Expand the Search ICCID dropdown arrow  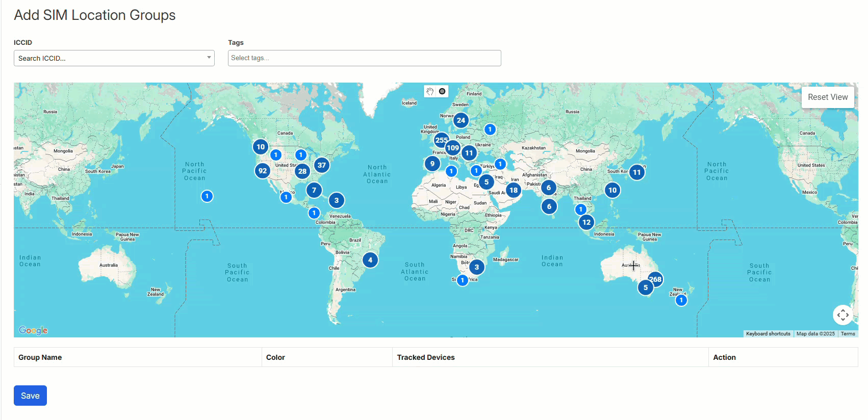(x=209, y=58)
